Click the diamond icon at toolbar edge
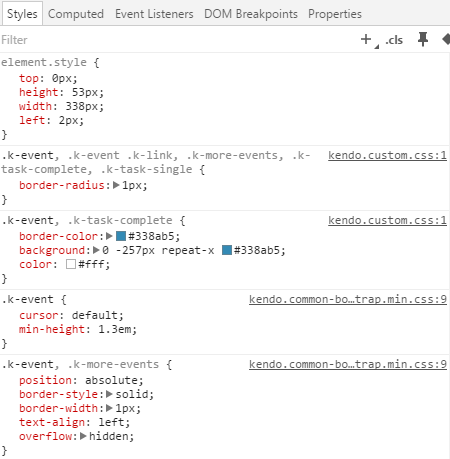Screen dimensions: 450x459 click(x=446, y=39)
